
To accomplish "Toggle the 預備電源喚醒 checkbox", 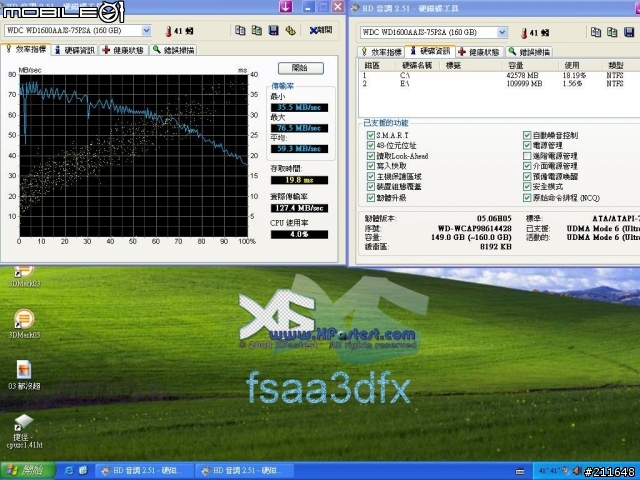I will [527, 177].
